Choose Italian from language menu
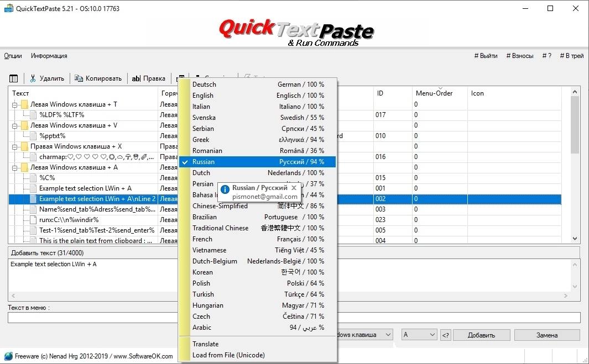Viewport: 589px width, 364px height. pyautogui.click(x=258, y=107)
